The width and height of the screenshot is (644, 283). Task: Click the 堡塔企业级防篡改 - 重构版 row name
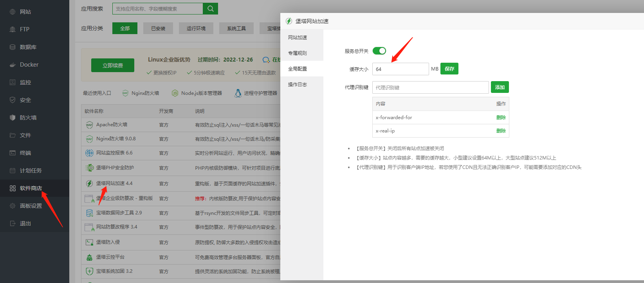click(x=124, y=198)
